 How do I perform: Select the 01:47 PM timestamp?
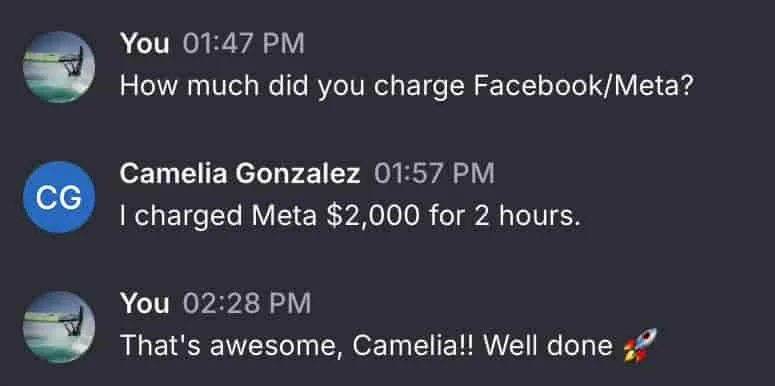pos(244,43)
